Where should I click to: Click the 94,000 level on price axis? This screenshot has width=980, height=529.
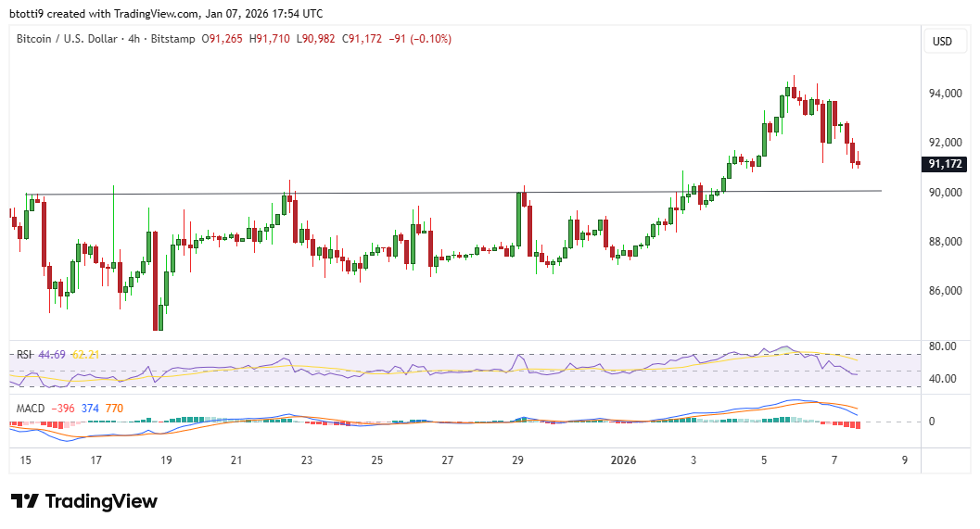point(945,94)
